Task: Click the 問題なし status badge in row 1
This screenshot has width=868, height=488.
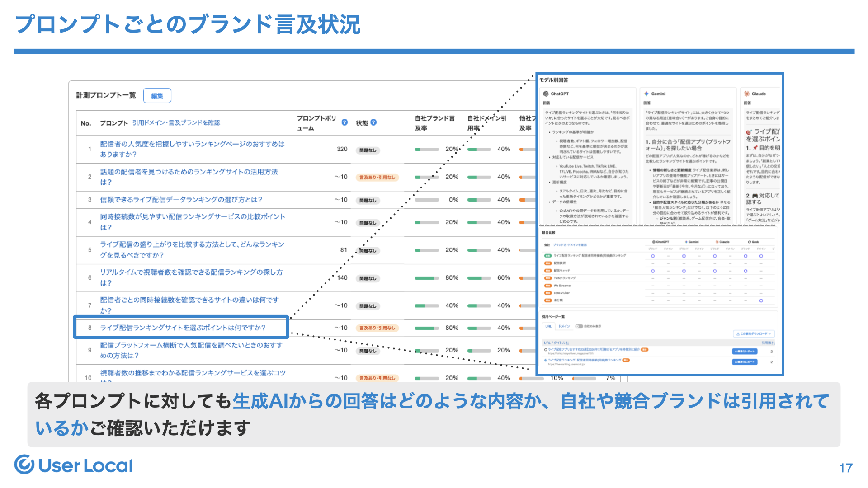Action: click(x=368, y=150)
